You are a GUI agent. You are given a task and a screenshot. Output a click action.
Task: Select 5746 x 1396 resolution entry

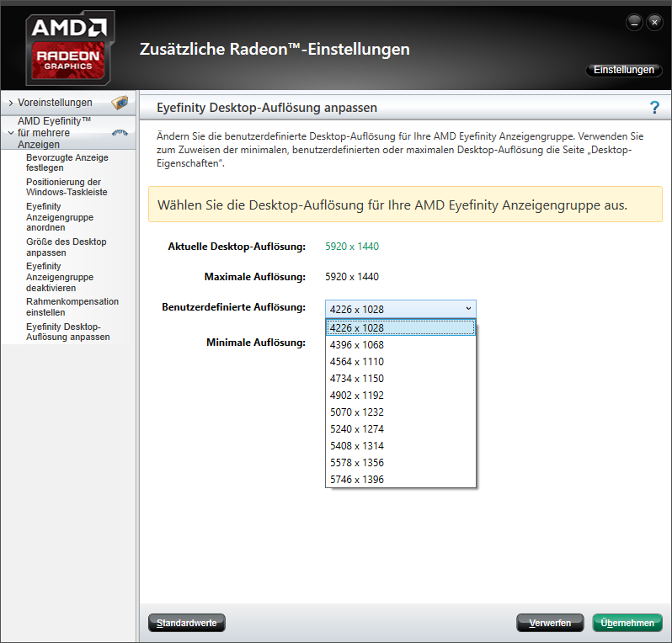401,480
